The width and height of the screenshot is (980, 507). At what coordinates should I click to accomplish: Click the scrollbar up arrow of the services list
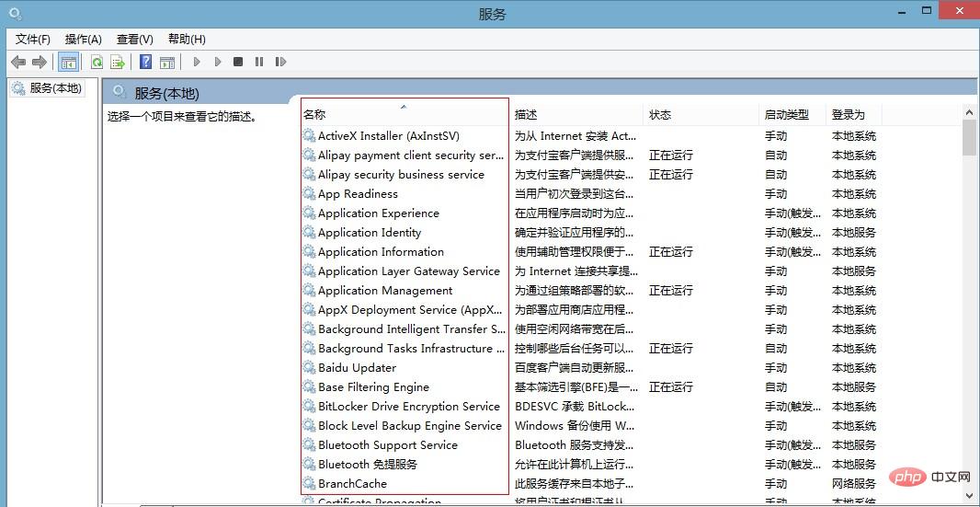tap(969, 112)
